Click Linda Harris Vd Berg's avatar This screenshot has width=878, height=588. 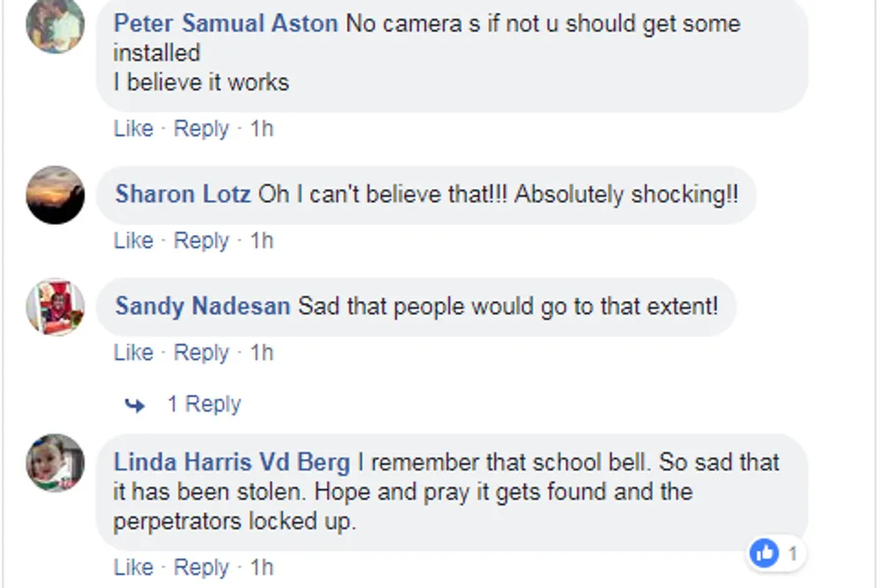click(55, 463)
